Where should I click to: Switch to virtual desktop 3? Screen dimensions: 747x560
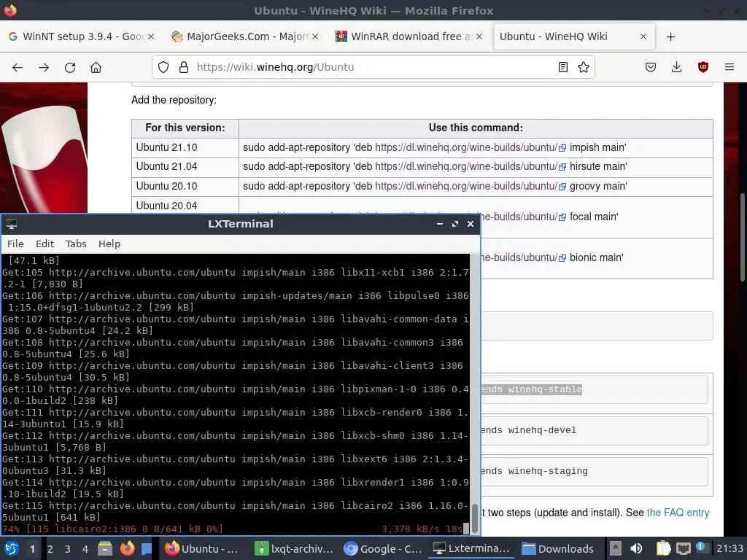68,549
